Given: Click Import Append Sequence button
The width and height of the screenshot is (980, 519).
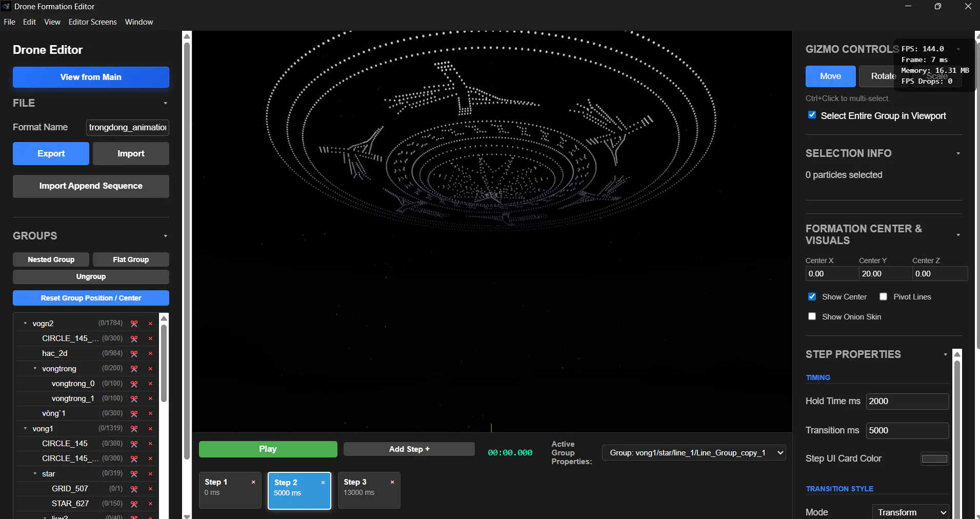Looking at the screenshot, I should click(91, 186).
